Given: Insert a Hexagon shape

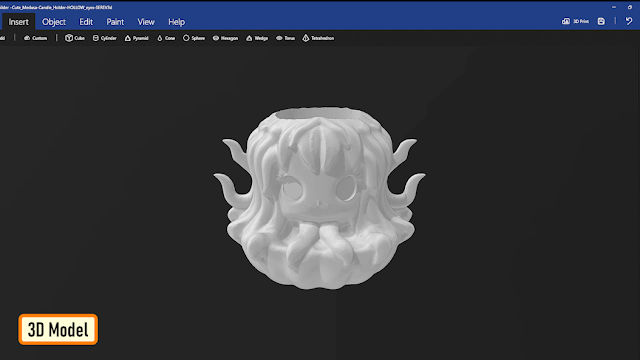Looking at the screenshot, I should [x=225, y=38].
